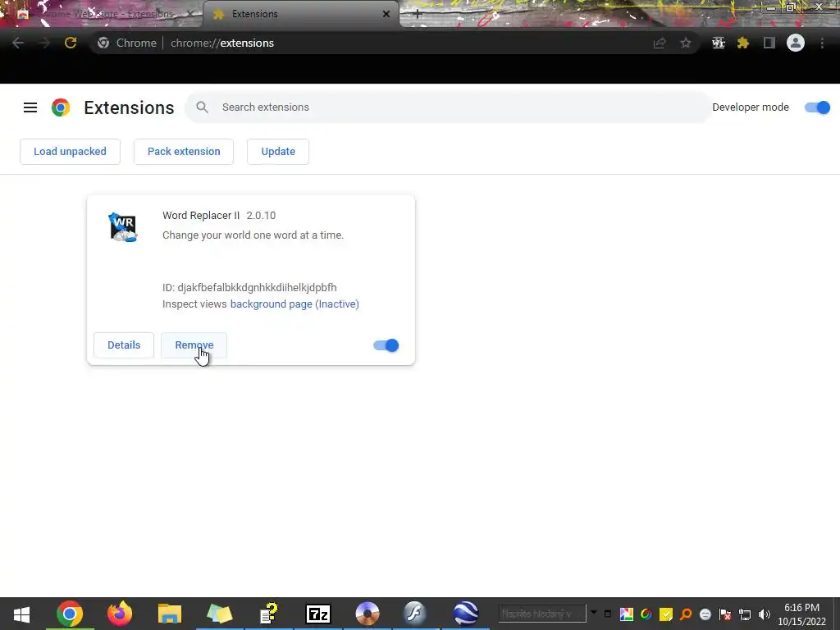Image resolution: width=840 pixels, height=630 pixels.
Task: Open background page inspect view link
Action: click(294, 304)
